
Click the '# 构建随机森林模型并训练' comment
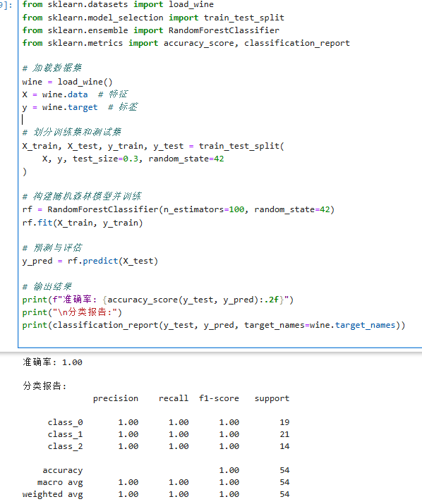pyautogui.click(x=82, y=196)
